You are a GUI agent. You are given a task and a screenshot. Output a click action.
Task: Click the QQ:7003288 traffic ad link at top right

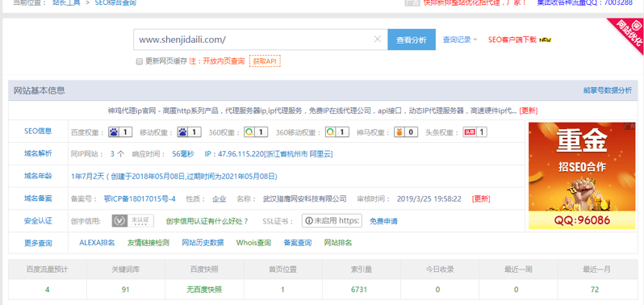tap(585, 3)
